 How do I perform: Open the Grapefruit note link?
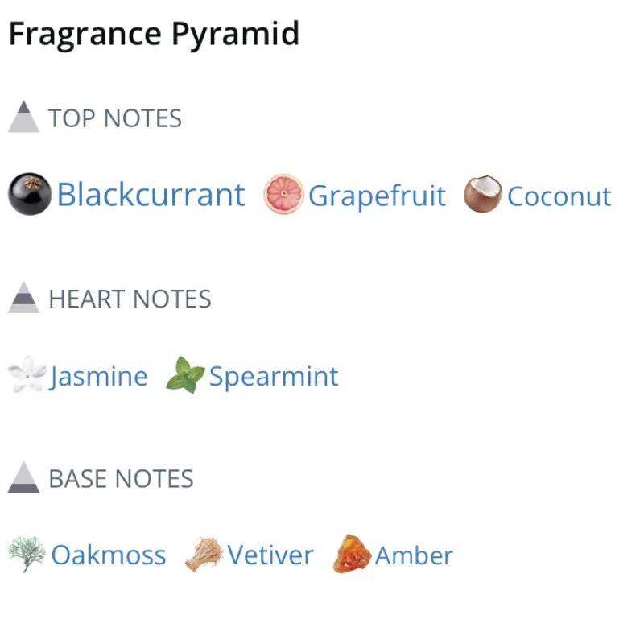coord(377,196)
